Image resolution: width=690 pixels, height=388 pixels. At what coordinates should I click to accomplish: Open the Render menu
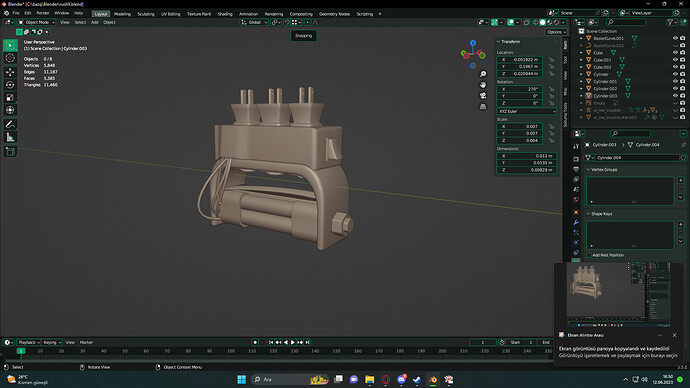(x=43, y=13)
